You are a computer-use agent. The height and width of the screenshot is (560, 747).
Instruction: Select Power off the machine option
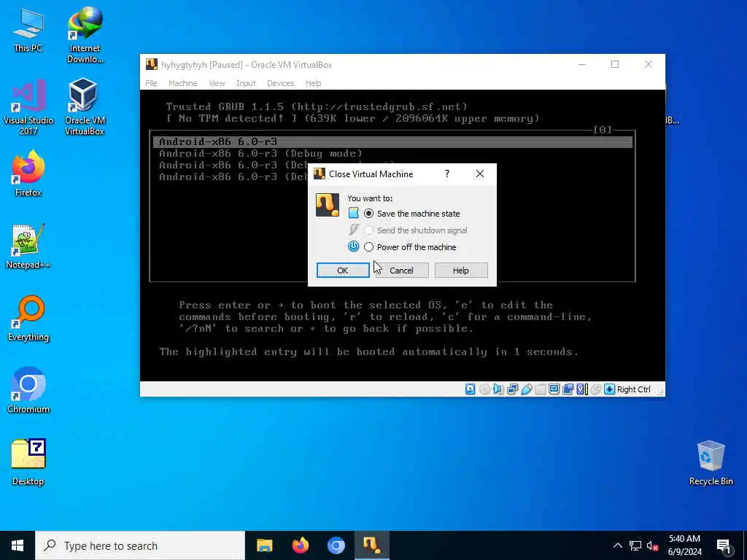[x=411, y=247]
